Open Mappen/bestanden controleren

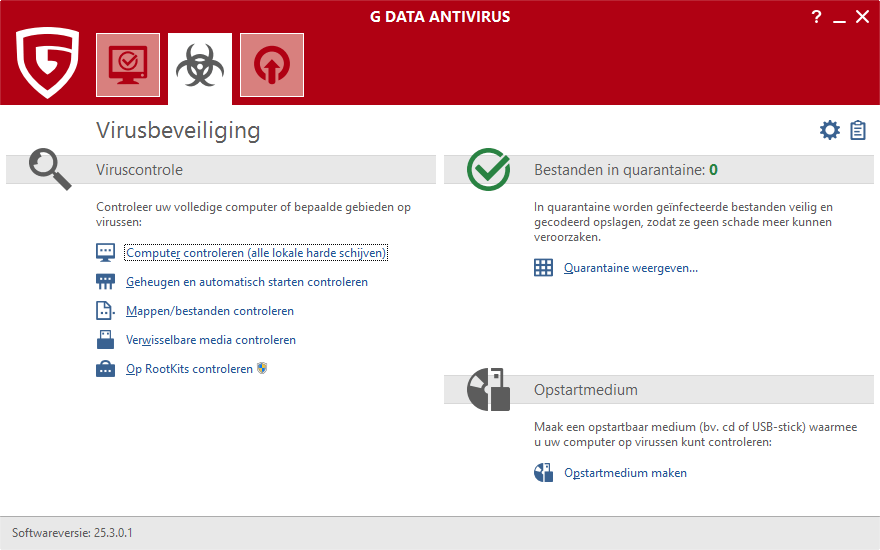click(210, 311)
